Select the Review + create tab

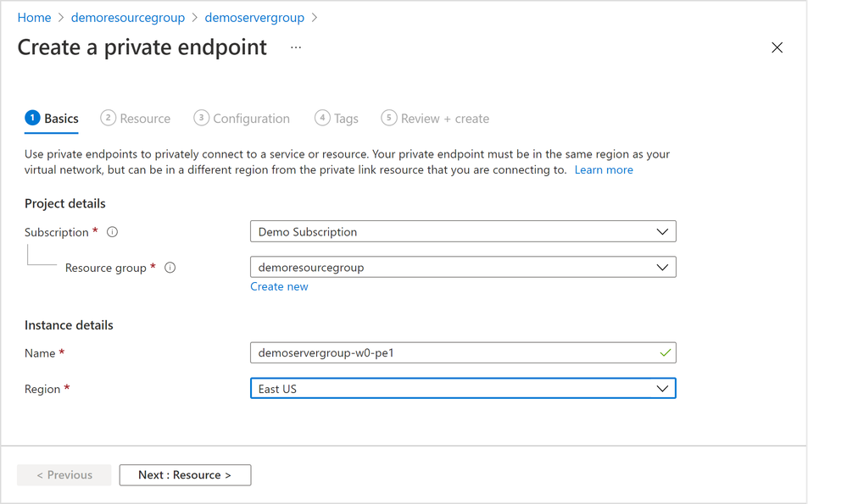coord(435,119)
